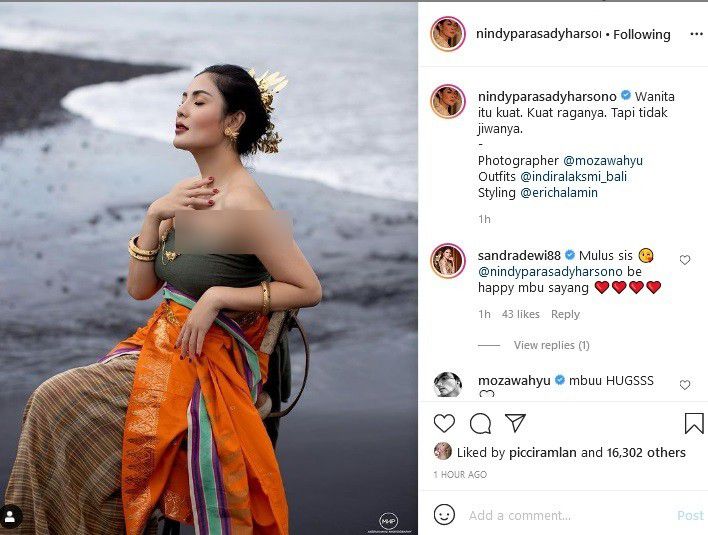Share post via paper plane icon
Viewport: 708px width, 535px height.
point(515,423)
